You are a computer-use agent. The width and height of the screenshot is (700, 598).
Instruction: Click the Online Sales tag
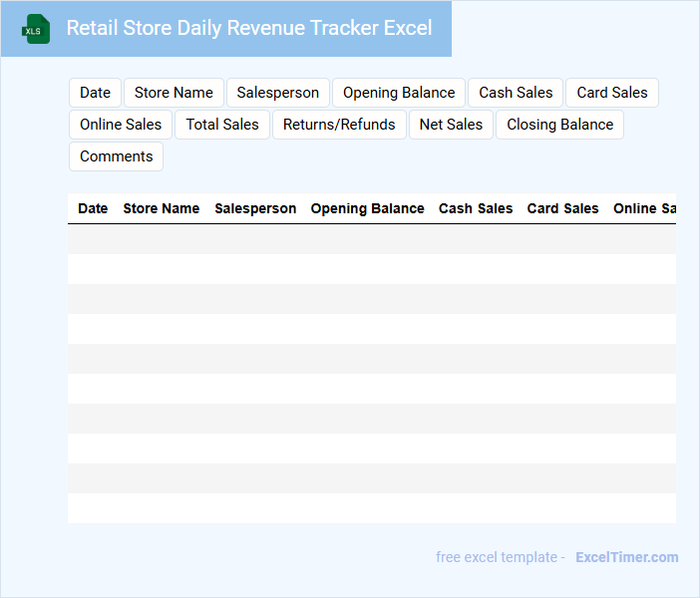(x=121, y=125)
